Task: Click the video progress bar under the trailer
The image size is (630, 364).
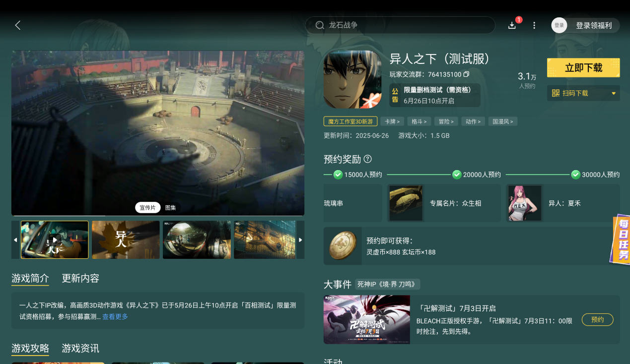Action: point(158,216)
